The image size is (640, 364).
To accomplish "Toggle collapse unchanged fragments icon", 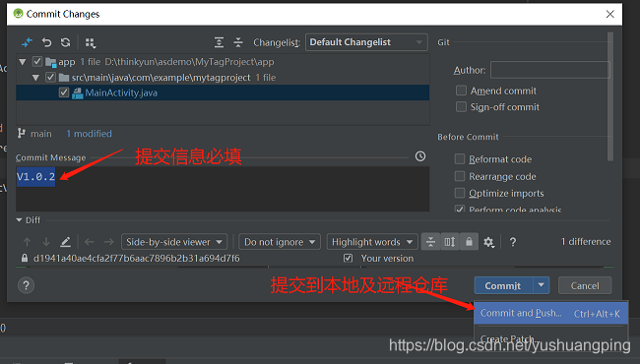I will (x=430, y=242).
